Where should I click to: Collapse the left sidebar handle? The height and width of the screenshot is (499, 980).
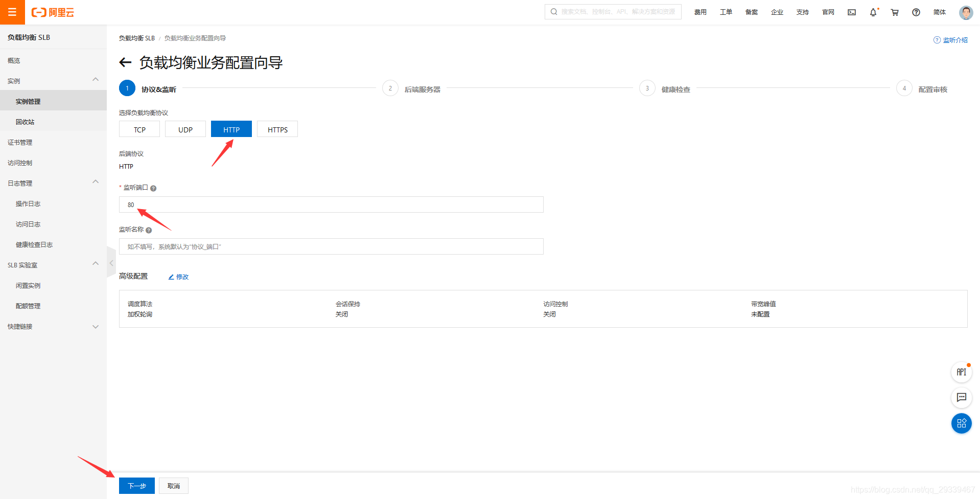point(111,262)
